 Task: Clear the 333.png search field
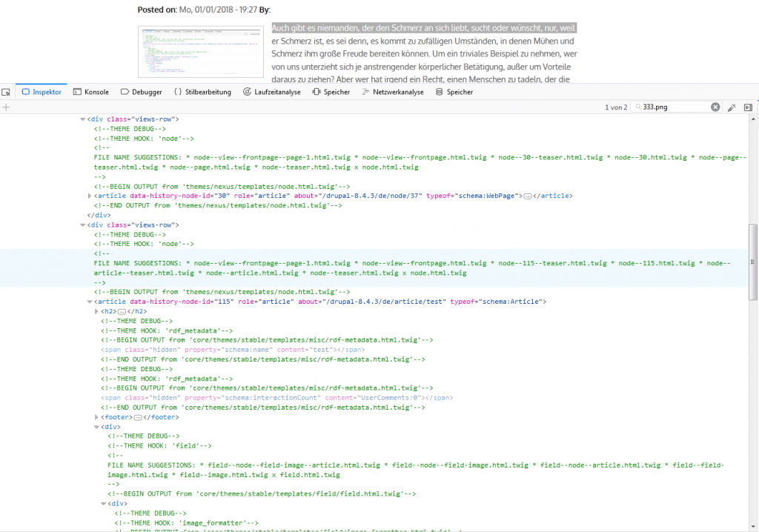click(715, 107)
